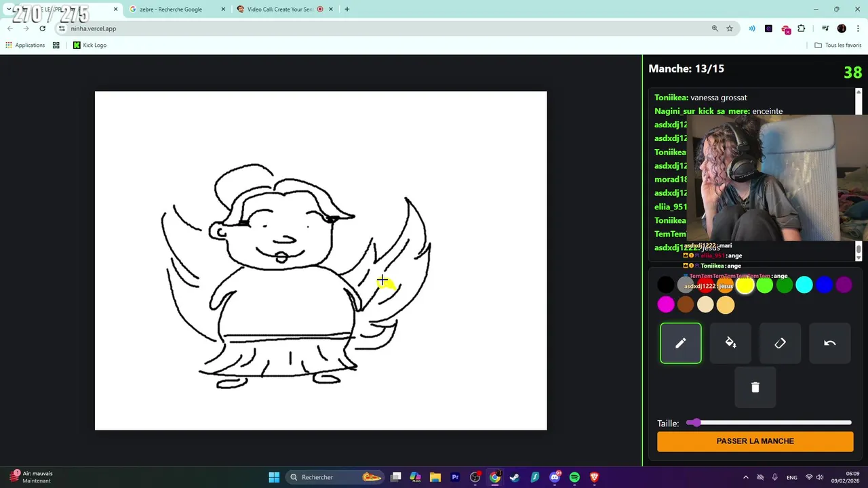Image resolution: width=868 pixels, height=488 pixels.
Task: Click the site information icon in address bar
Action: click(x=62, y=28)
